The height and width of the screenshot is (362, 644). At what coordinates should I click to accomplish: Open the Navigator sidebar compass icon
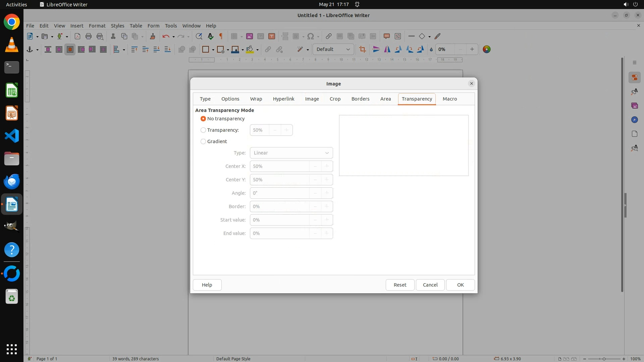pyautogui.click(x=634, y=120)
